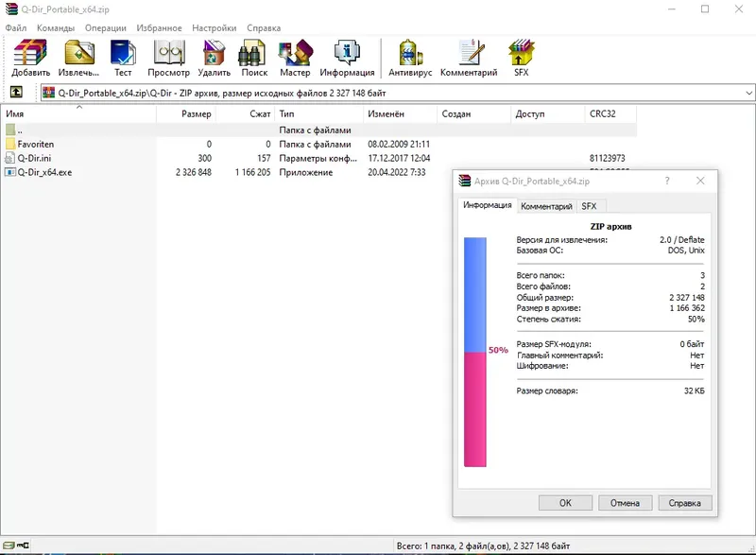The image size is (756, 555).
Task: Click the Приложение type cell
Action: tap(305, 172)
